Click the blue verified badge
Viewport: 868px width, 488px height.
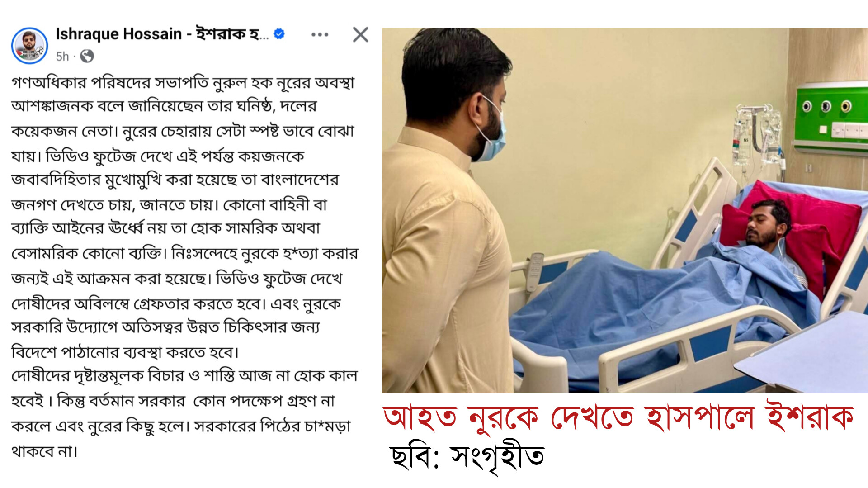tap(279, 33)
